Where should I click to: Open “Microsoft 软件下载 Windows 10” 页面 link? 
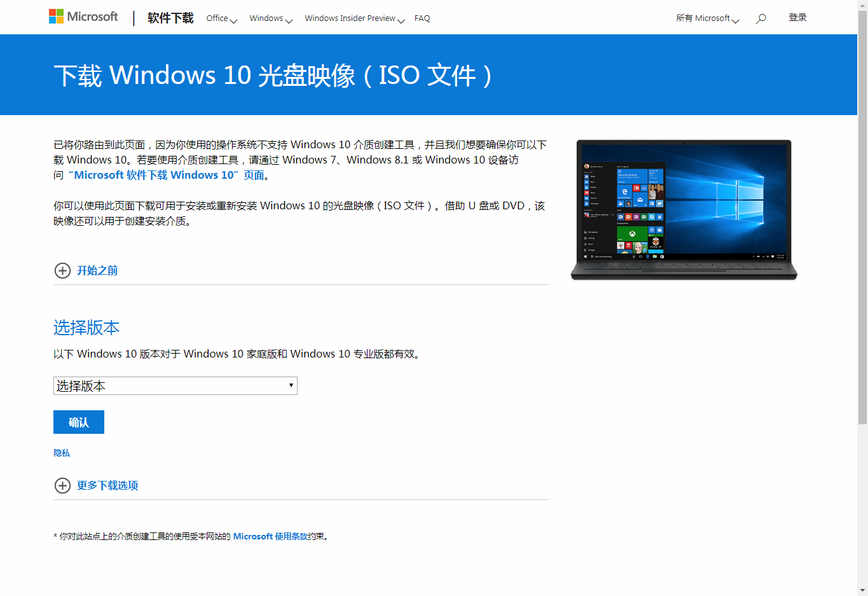pyautogui.click(x=169, y=176)
